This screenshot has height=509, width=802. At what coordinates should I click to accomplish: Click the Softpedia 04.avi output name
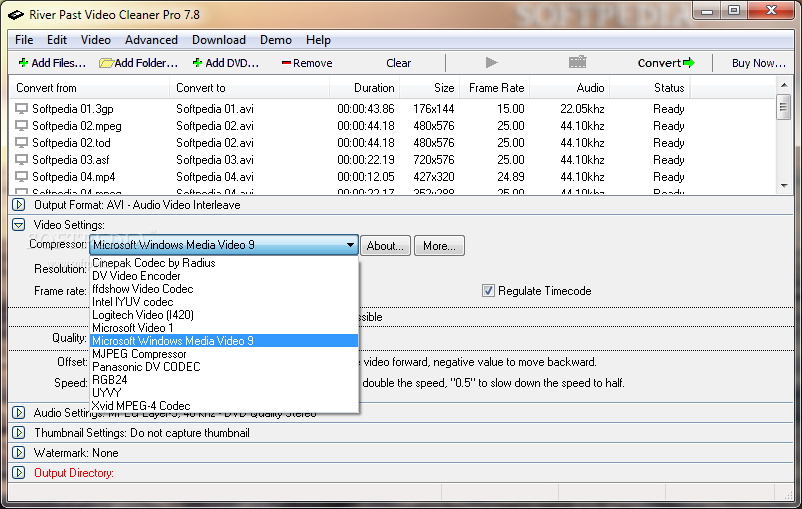click(215, 176)
